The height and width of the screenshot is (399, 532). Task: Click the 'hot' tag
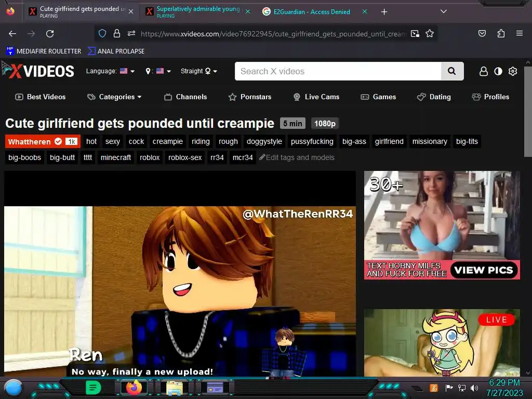tap(91, 141)
